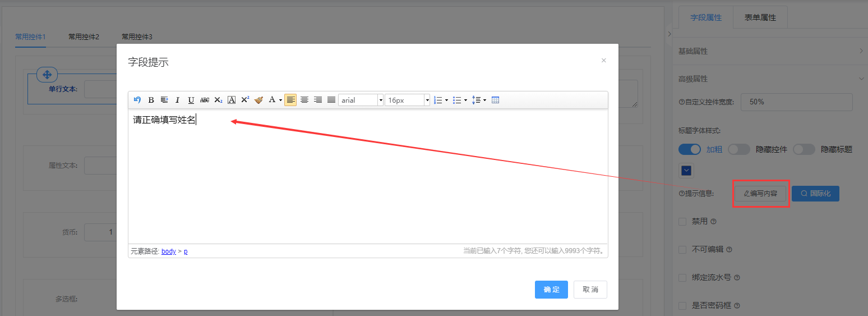The height and width of the screenshot is (316, 868).
Task: Open the 常用控件2 tab
Action: coord(84,37)
